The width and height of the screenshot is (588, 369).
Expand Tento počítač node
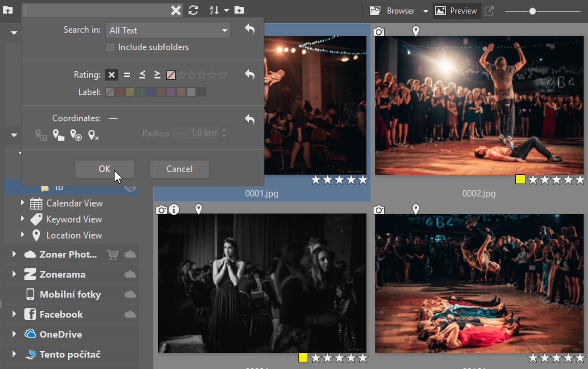pyautogui.click(x=14, y=354)
